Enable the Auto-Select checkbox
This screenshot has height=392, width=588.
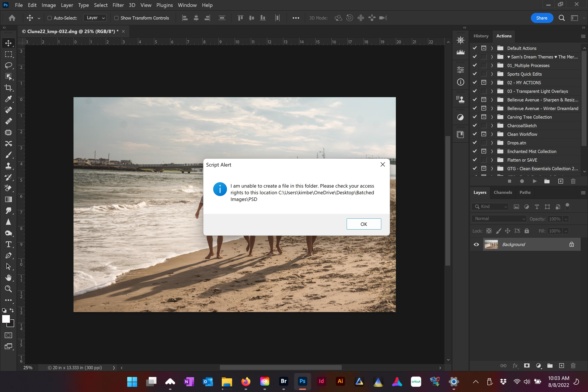coord(49,18)
